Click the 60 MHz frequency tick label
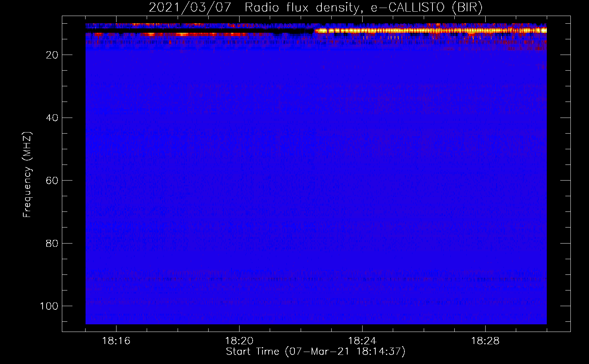This screenshot has width=589, height=364. [x=52, y=181]
